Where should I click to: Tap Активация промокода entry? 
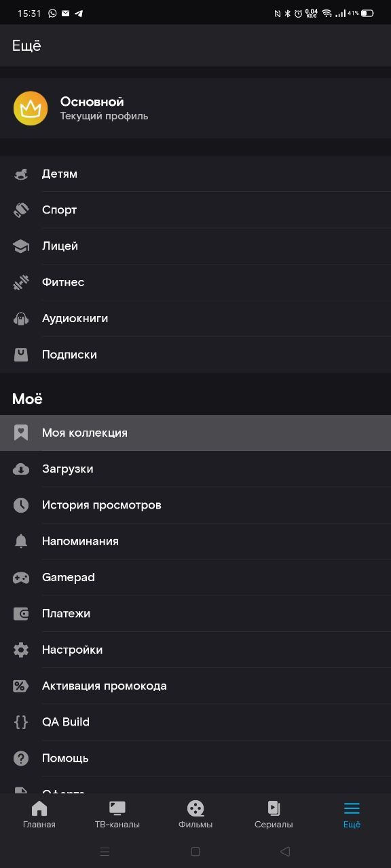(x=195, y=686)
